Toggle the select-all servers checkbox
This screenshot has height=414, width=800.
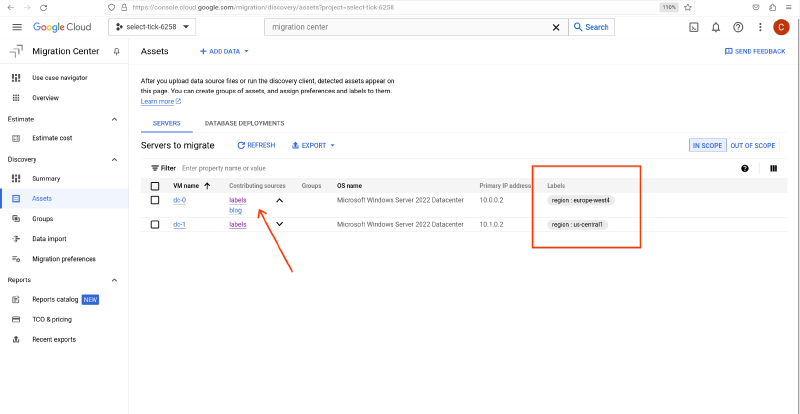coord(155,186)
